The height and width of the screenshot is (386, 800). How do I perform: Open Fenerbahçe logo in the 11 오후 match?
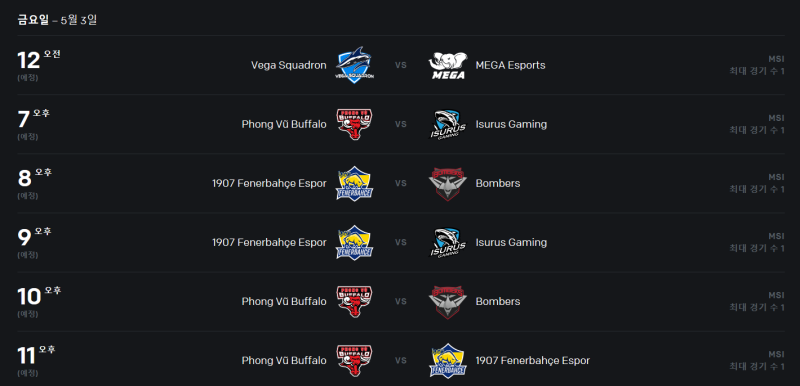coord(447,361)
